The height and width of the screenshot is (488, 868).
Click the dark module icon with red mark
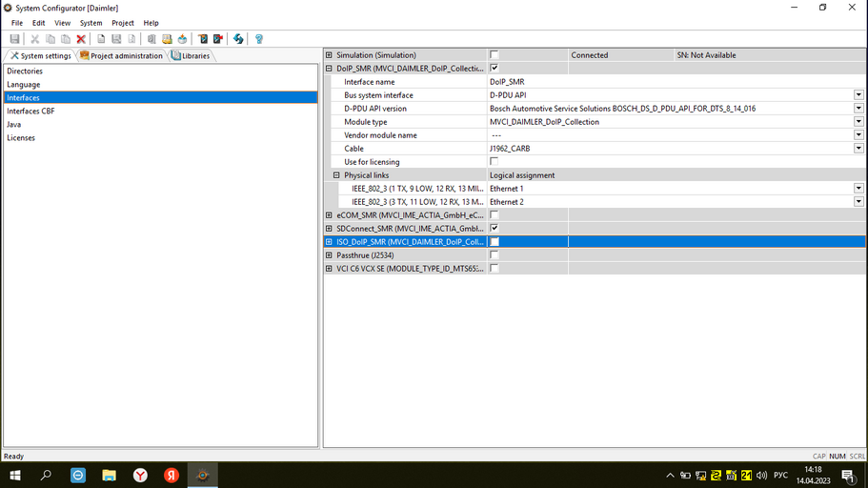point(218,39)
